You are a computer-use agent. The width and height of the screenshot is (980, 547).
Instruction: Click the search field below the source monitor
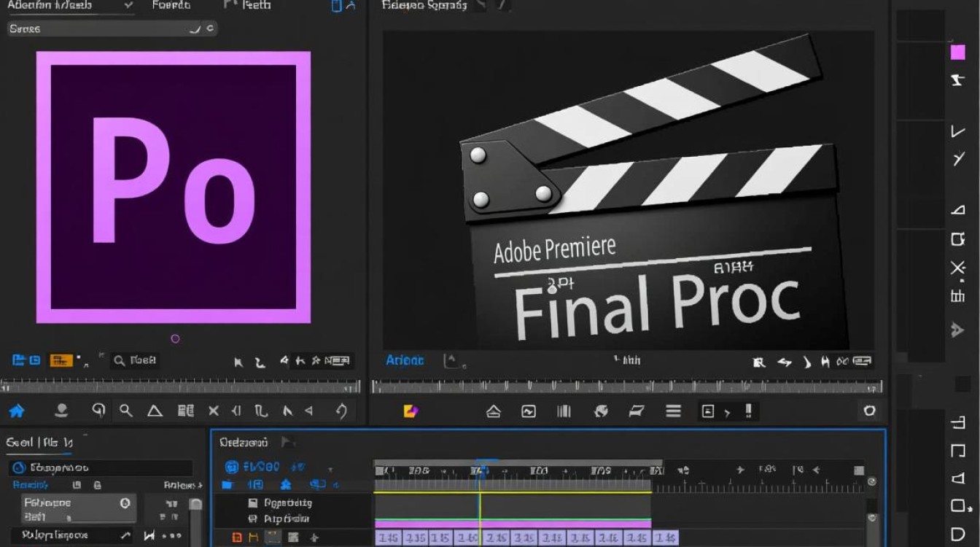135,360
